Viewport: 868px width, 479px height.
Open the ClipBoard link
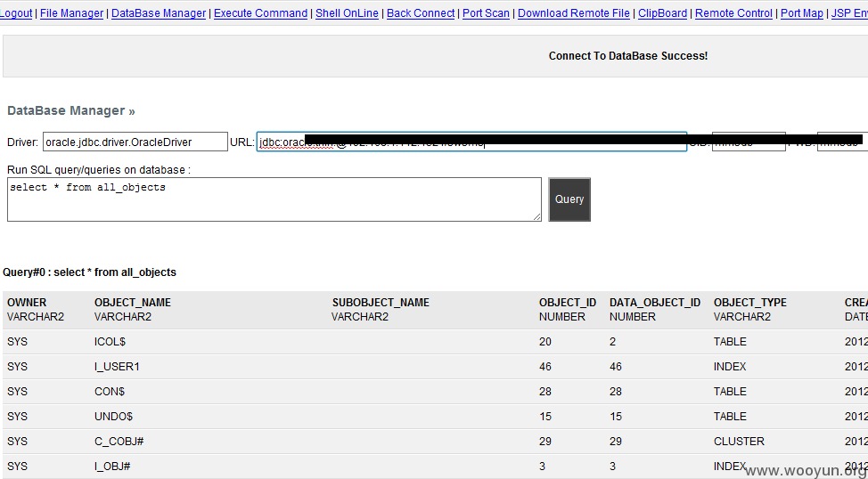pos(662,12)
